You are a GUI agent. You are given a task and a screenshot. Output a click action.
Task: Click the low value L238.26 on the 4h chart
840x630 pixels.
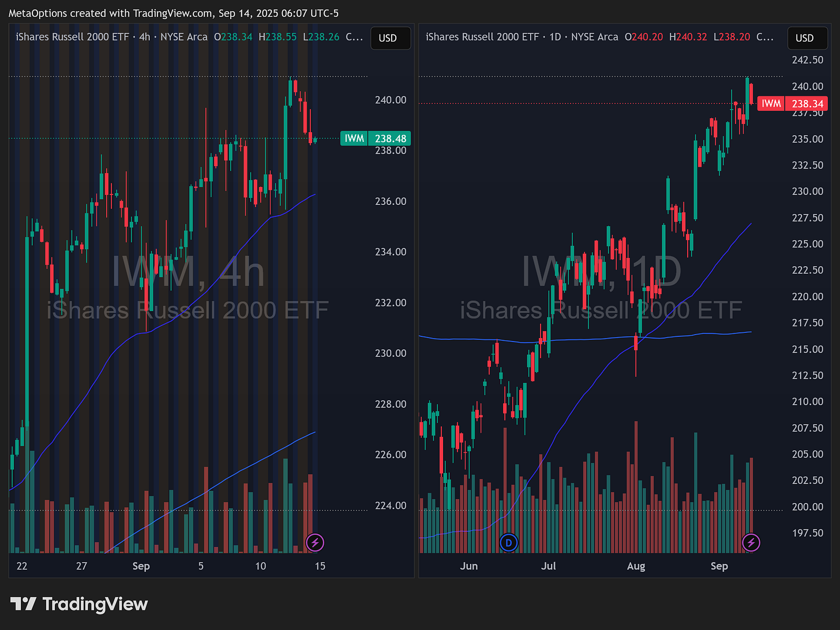(321, 37)
